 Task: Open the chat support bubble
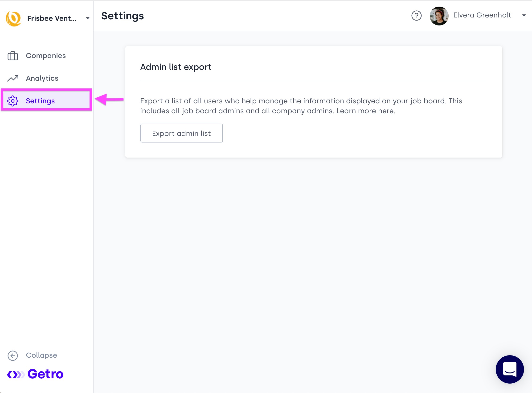[x=509, y=369]
